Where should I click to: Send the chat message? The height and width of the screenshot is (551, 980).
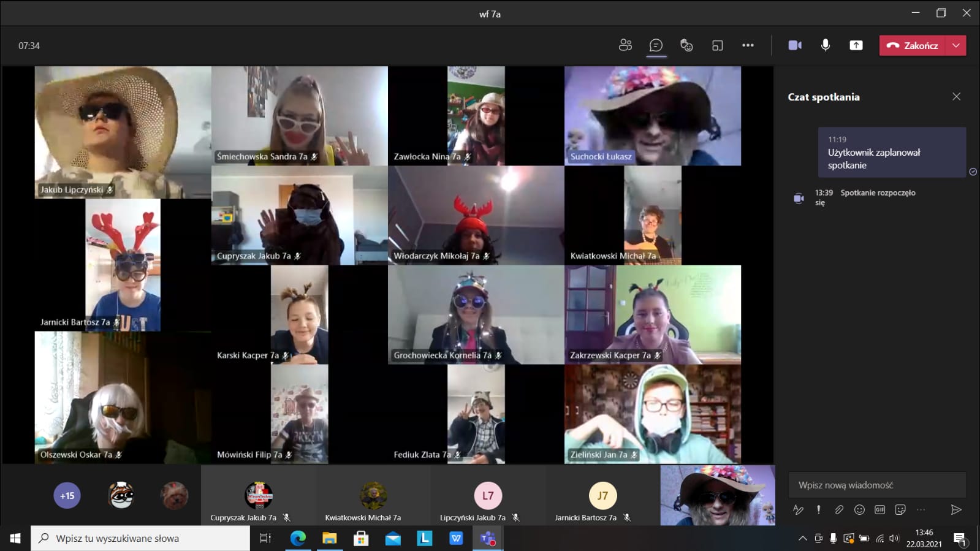tap(955, 510)
